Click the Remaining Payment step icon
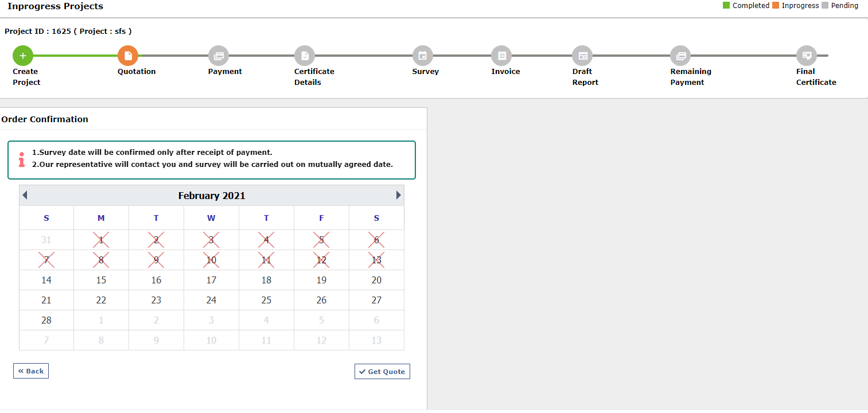This screenshot has height=413, width=868. pyautogui.click(x=680, y=56)
